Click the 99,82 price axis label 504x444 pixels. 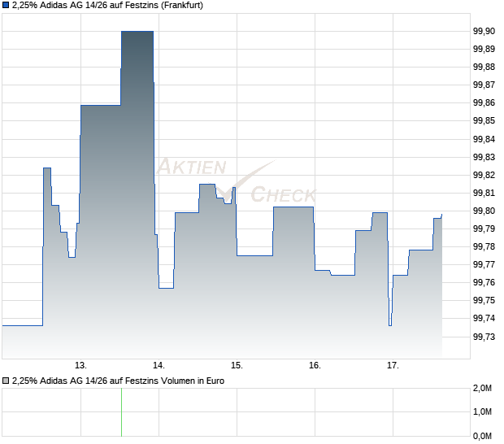coord(484,175)
